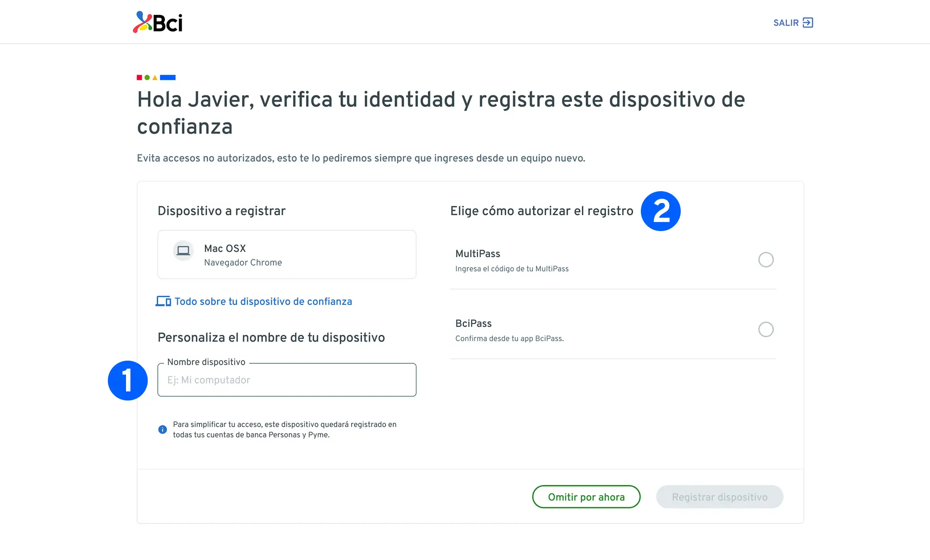Select the MultiPass radio button
The image size is (930, 560).
tap(766, 260)
